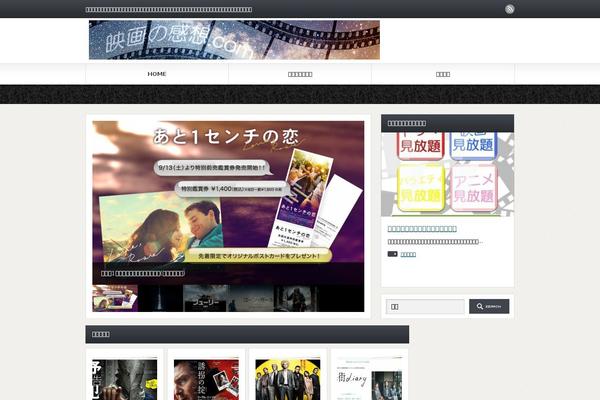Click the dark icon beside read-more link
Viewport: 600px width, 400px height.
tap(392, 254)
